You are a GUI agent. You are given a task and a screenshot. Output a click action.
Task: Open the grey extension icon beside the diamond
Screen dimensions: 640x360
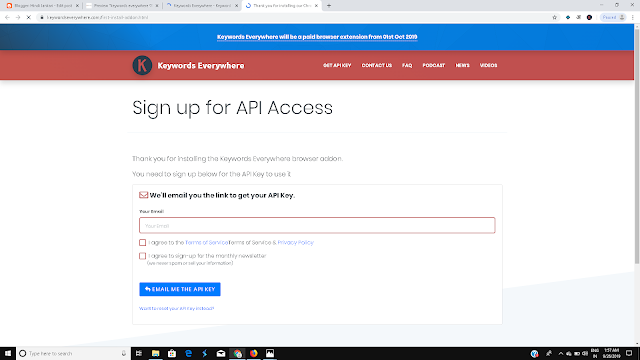pyautogui.click(x=578, y=18)
